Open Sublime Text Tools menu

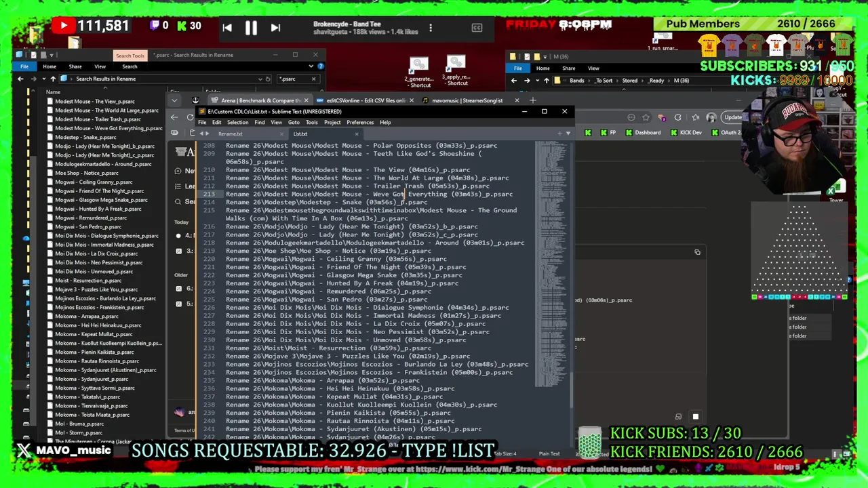click(x=311, y=123)
